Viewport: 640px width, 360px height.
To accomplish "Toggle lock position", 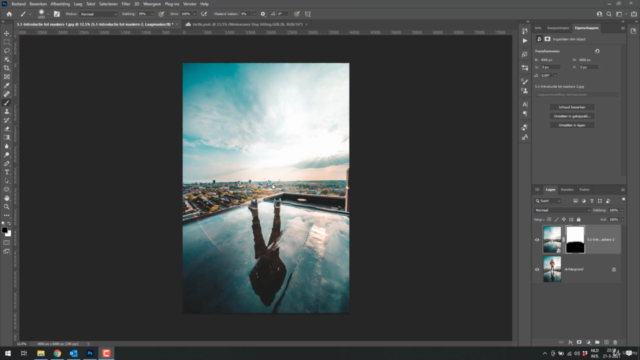I will tap(564, 220).
